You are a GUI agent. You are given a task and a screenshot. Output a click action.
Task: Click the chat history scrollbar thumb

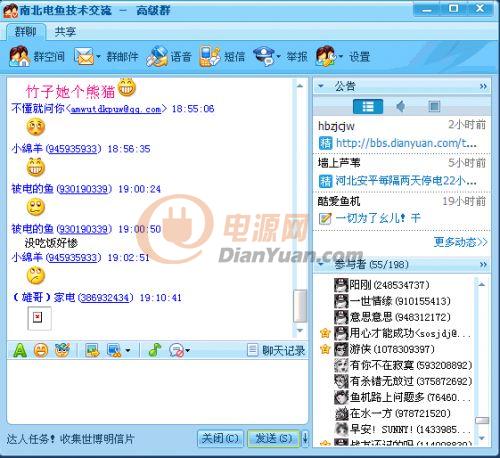[300, 306]
